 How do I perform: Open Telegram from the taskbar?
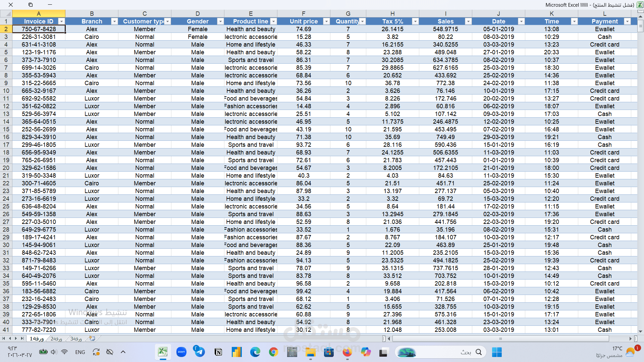click(x=200, y=352)
